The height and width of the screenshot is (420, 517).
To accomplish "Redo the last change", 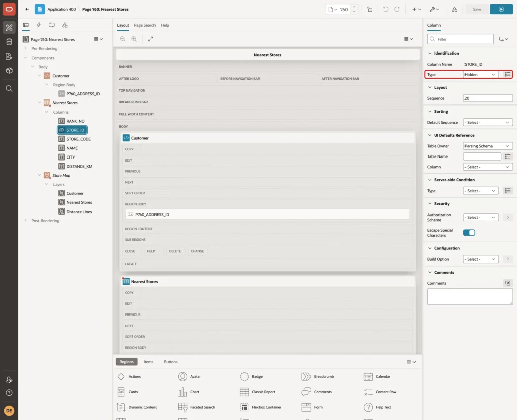I will click(397, 9).
